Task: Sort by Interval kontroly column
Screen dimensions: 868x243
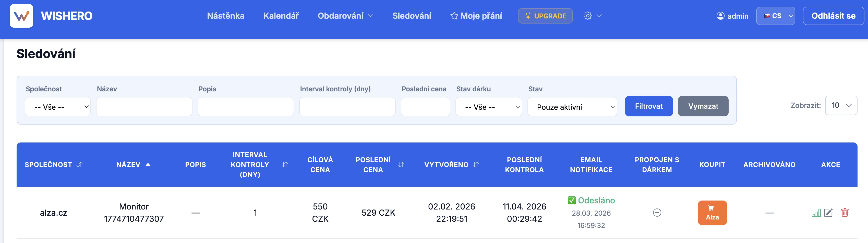Action: pos(285,165)
